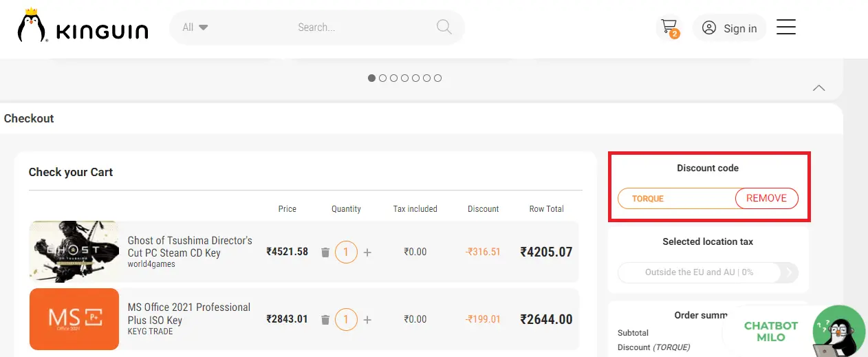868x357 pixels.
Task: Click the Check your Cart heading
Action: [x=71, y=172]
